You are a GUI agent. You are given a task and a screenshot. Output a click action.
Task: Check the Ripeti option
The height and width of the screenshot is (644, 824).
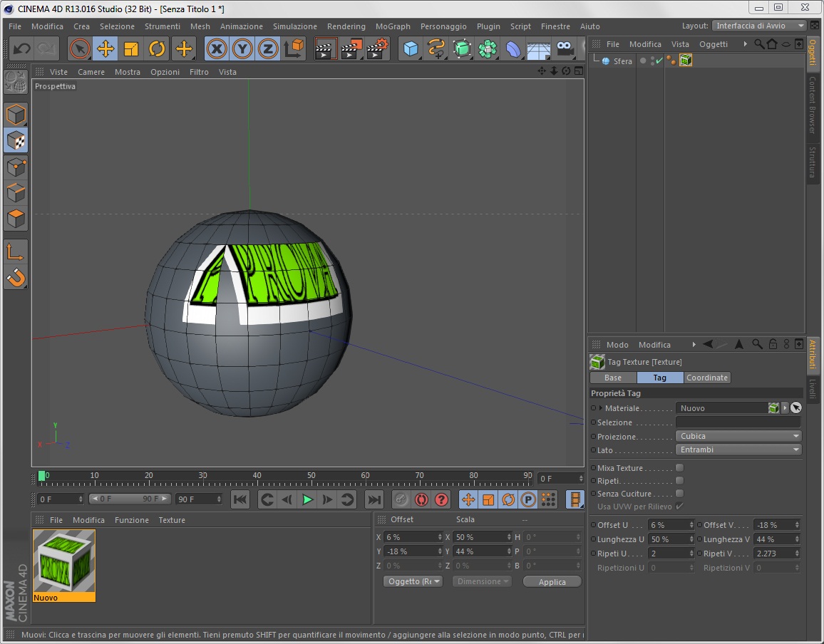point(679,481)
